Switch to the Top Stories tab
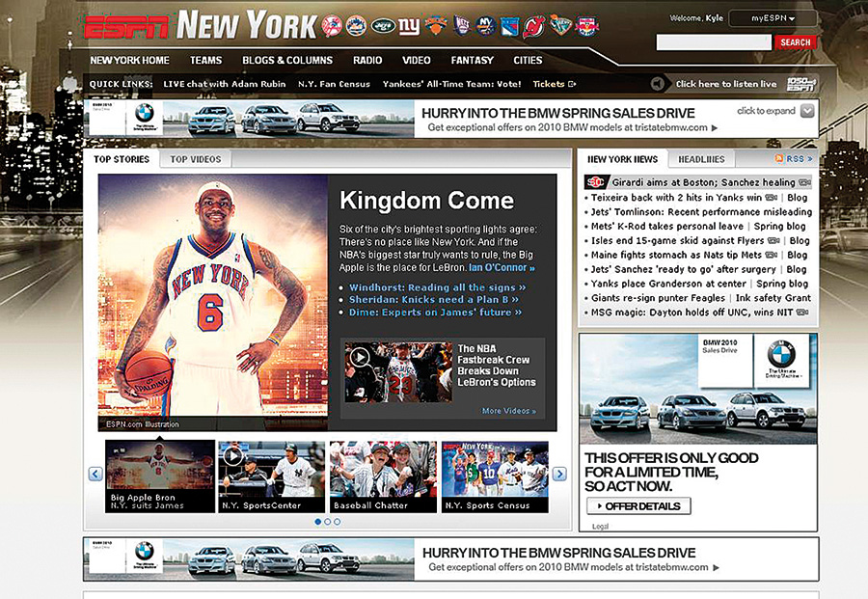This screenshot has height=599, width=868. coord(122,159)
